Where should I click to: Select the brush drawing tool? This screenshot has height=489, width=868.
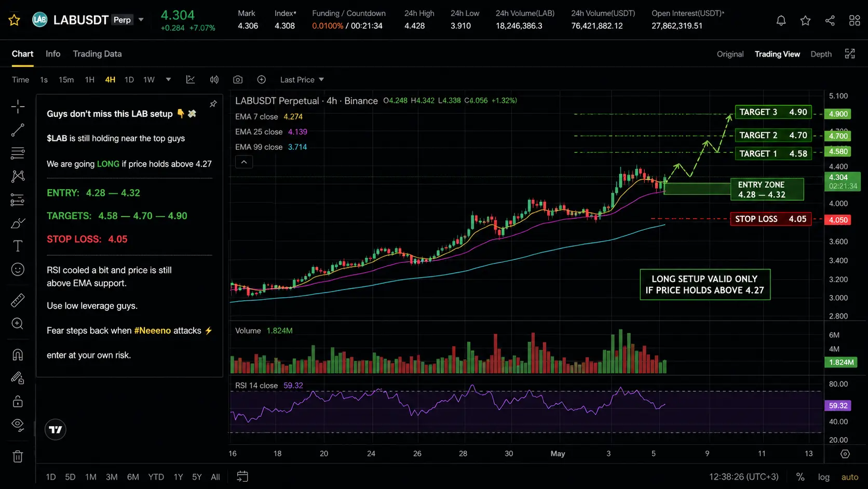click(18, 223)
